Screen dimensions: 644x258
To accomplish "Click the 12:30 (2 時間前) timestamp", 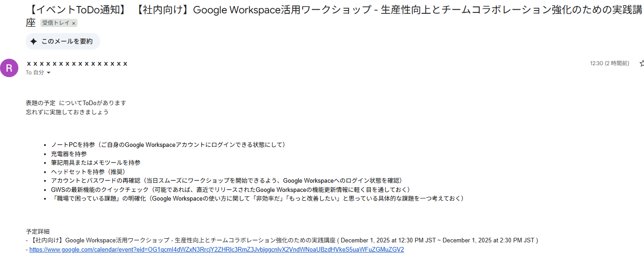I will tap(609, 63).
